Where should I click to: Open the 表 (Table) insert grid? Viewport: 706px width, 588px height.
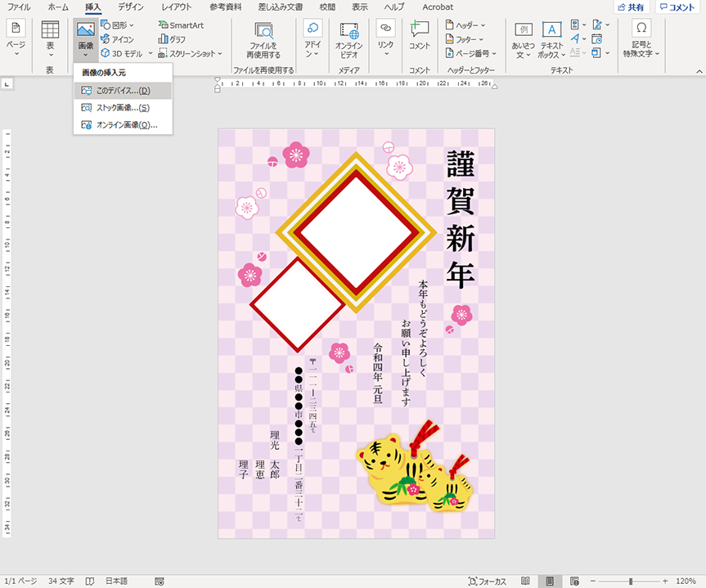click(x=50, y=39)
